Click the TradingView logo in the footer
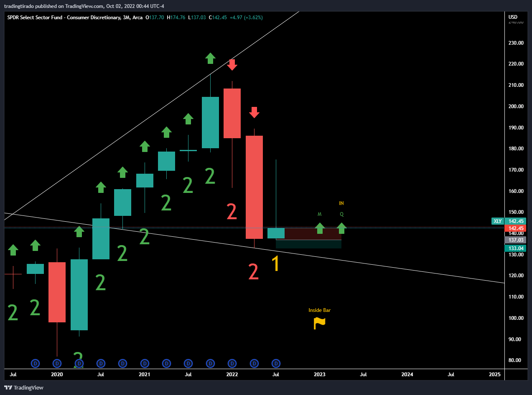Screen dimensions: 532x395 24,387
